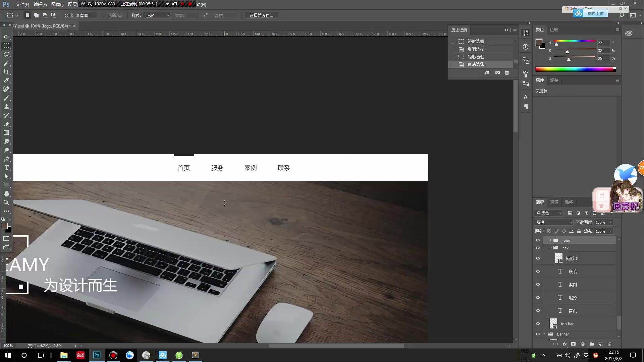
Task: Hide the 矩形 6 layer
Action: tap(538, 258)
